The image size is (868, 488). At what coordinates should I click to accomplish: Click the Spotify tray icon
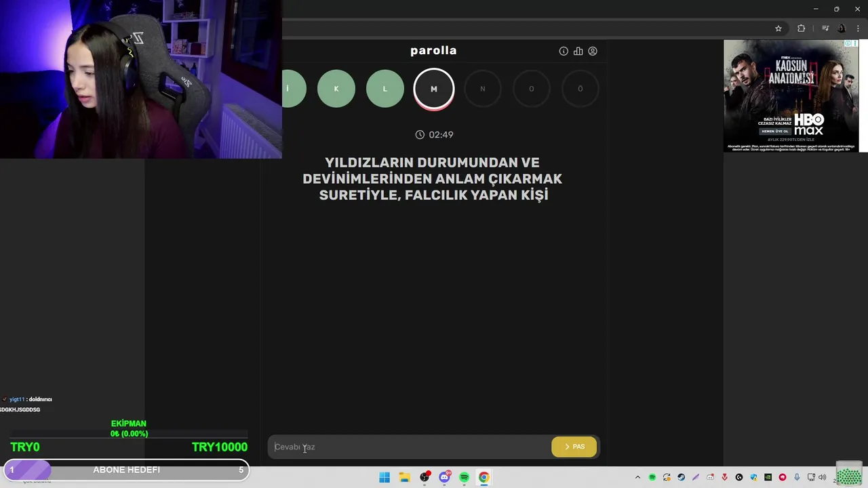652,477
